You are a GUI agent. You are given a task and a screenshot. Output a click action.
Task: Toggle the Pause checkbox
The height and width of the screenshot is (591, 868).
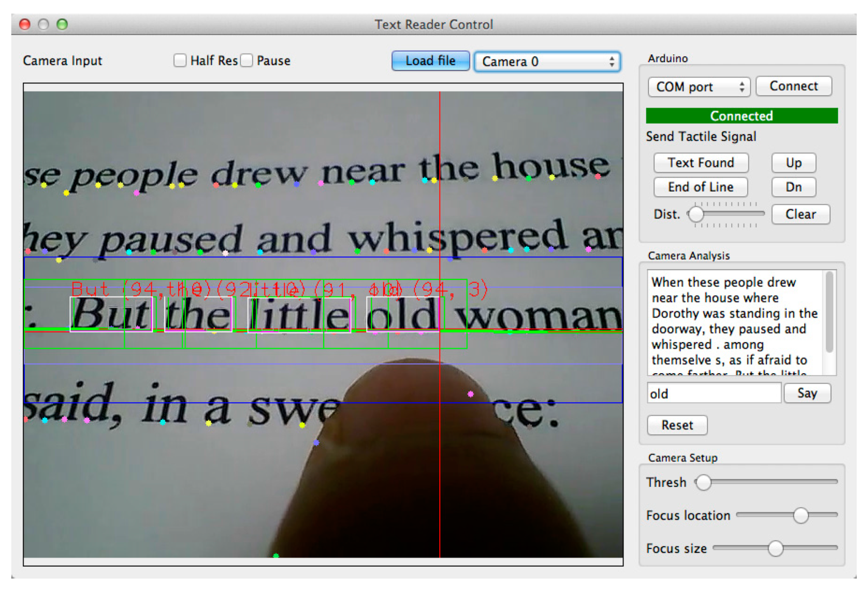point(247,61)
